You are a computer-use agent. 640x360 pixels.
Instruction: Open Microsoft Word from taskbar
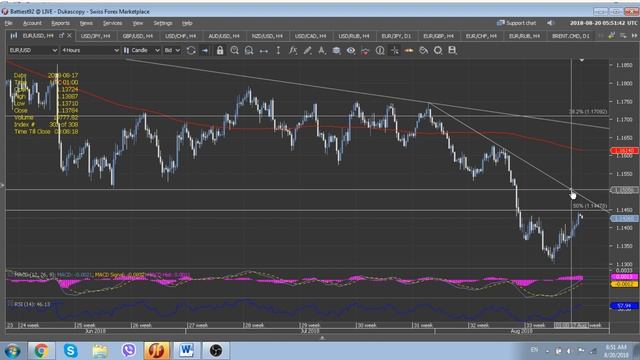(x=187, y=351)
